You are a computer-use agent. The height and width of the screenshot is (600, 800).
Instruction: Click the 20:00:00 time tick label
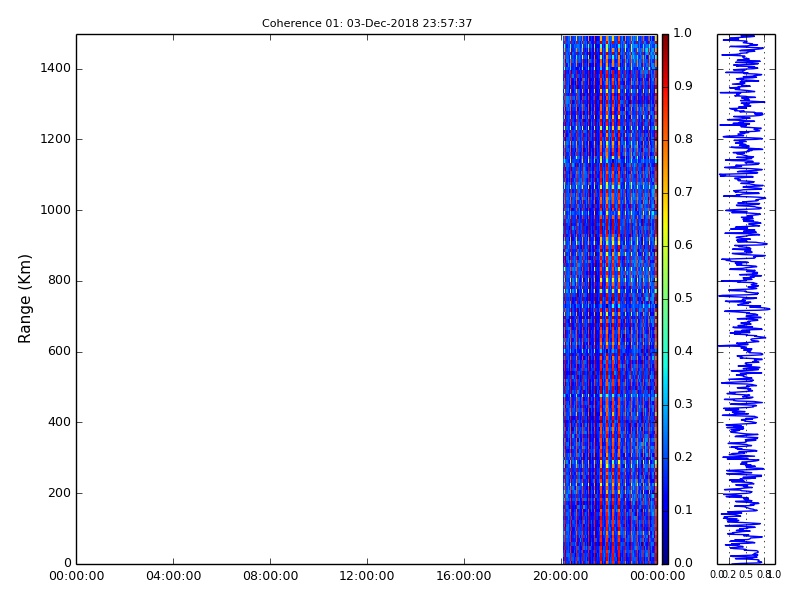pyautogui.click(x=561, y=576)
